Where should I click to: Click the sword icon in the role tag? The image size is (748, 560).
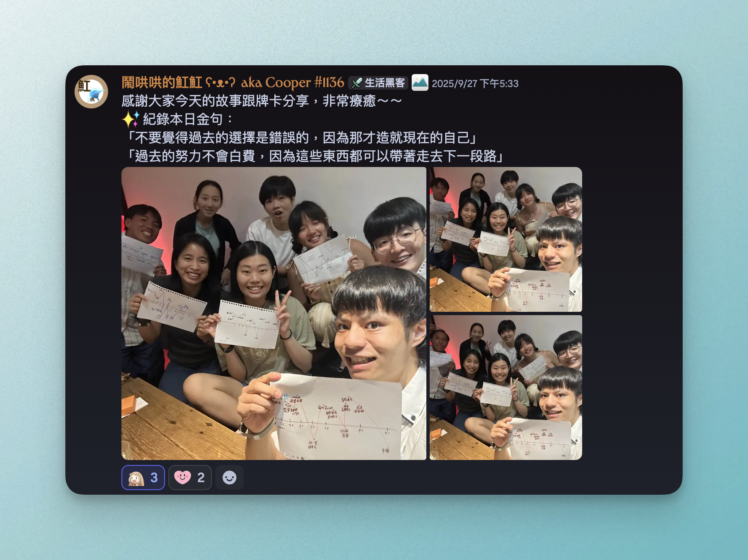click(x=356, y=83)
